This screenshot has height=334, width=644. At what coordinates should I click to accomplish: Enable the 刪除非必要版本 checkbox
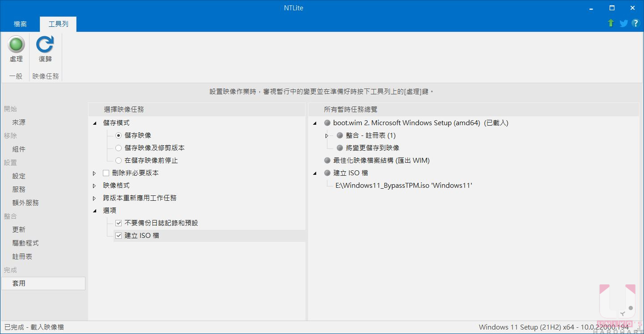[x=106, y=173]
